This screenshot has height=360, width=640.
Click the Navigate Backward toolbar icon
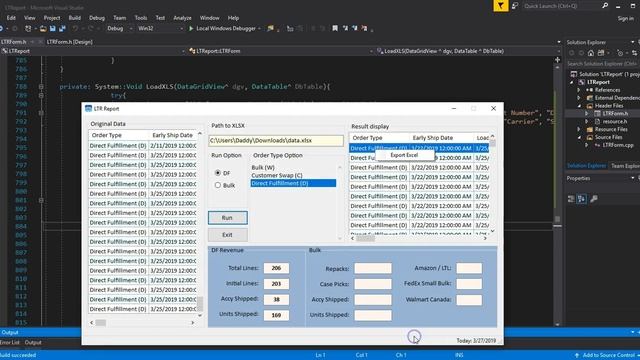(x=2, y=29)
